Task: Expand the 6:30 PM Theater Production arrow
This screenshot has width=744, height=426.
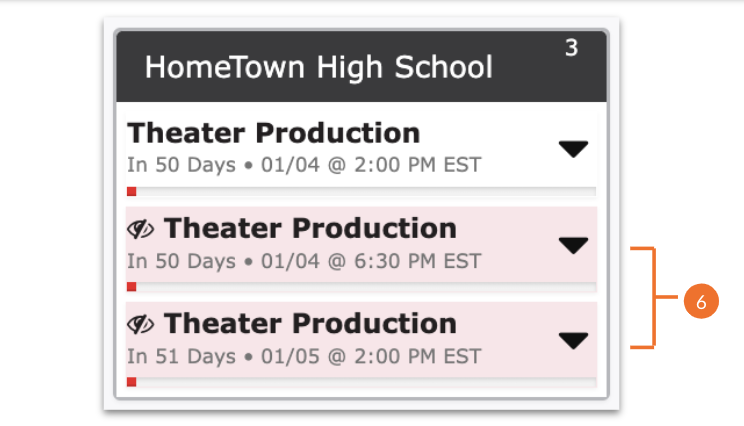Action: [573, 245]
